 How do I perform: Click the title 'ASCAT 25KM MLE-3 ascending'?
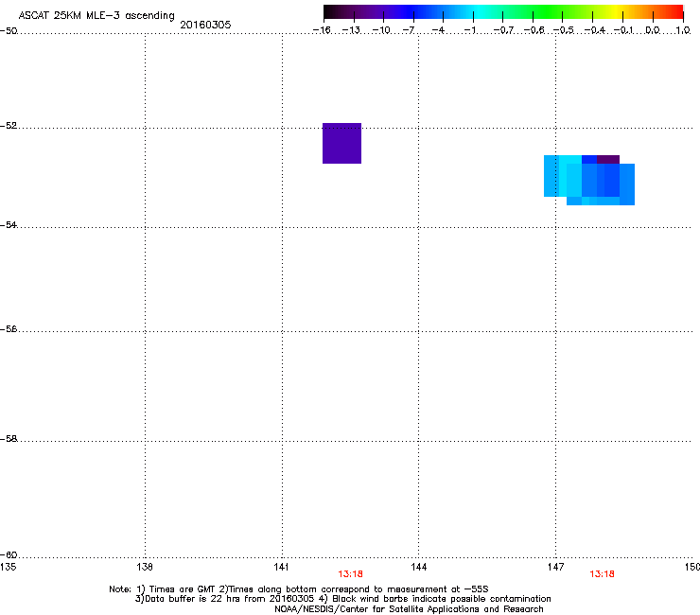(96, 16)
